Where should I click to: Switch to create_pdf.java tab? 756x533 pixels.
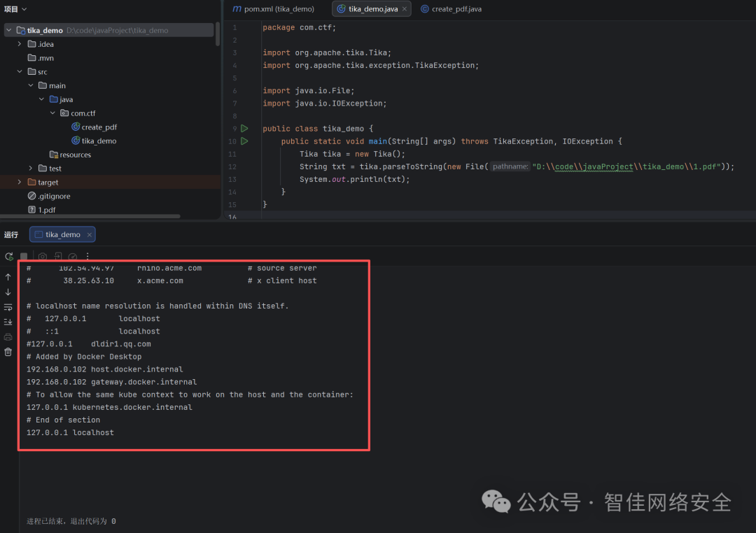point(451,9)
